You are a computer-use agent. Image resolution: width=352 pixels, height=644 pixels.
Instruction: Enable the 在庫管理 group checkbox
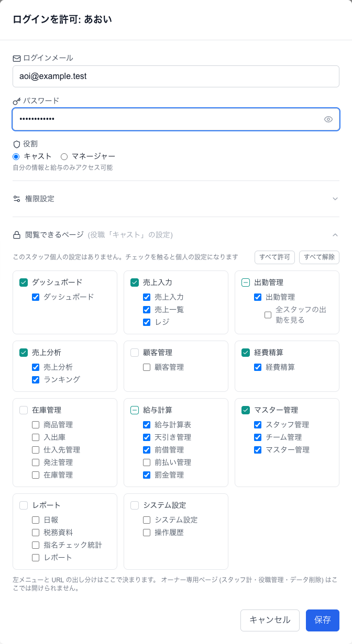[24, 410]
